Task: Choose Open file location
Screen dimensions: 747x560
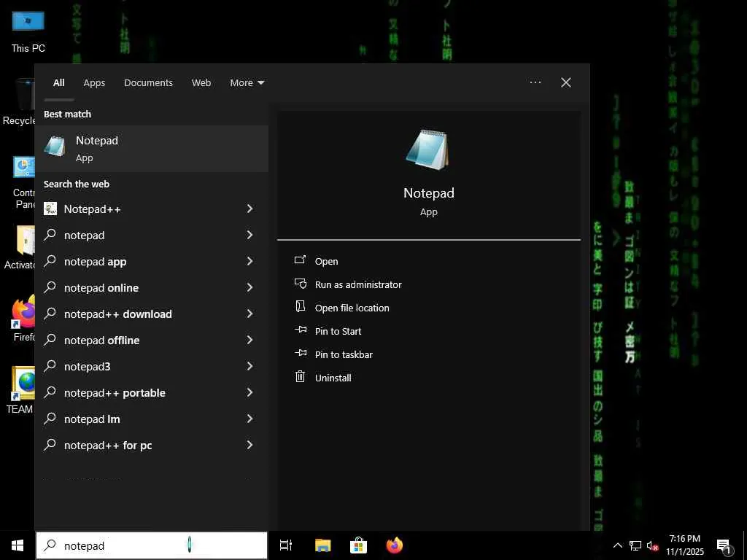Action: [352, 308]
